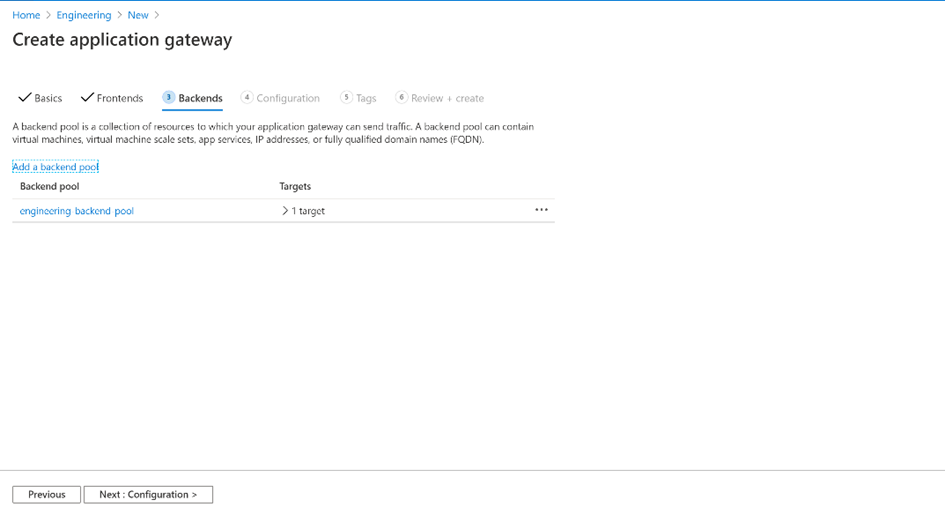Click the checkmark icon beside Basics
Screen dimensions: 945x507
coord(25,98)
